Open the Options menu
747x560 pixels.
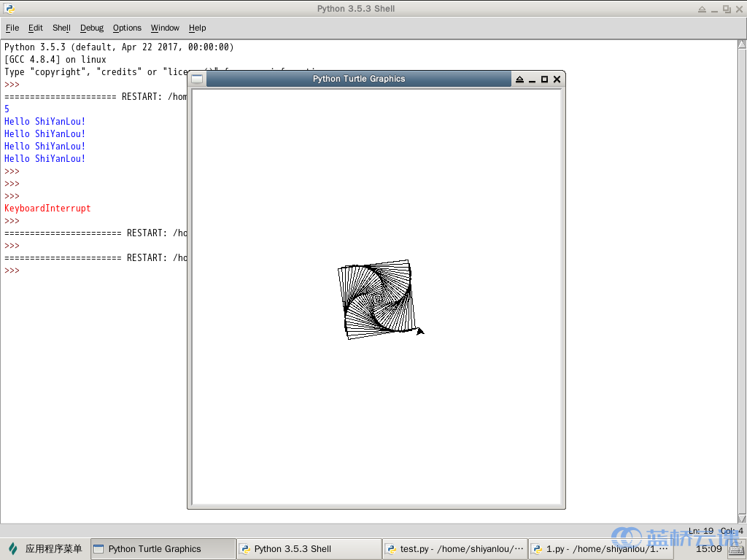(127, 28)
